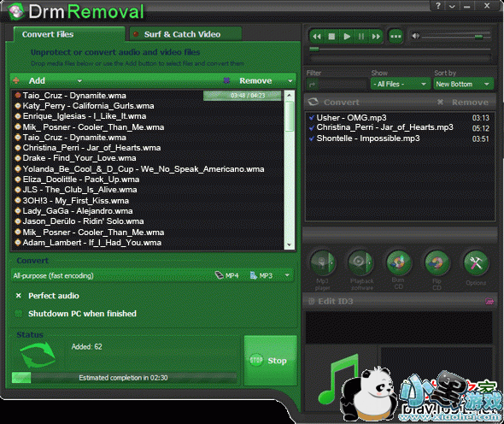Click the file list scrollbar thumb
The image size is (504, 424).
pos(290,116)
